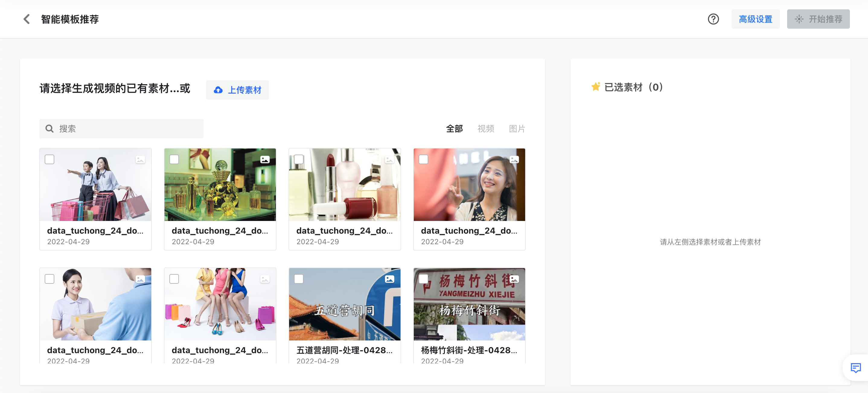
Task: Open the 五道营胡同 video thumbnail
Action: pos(345,304)
